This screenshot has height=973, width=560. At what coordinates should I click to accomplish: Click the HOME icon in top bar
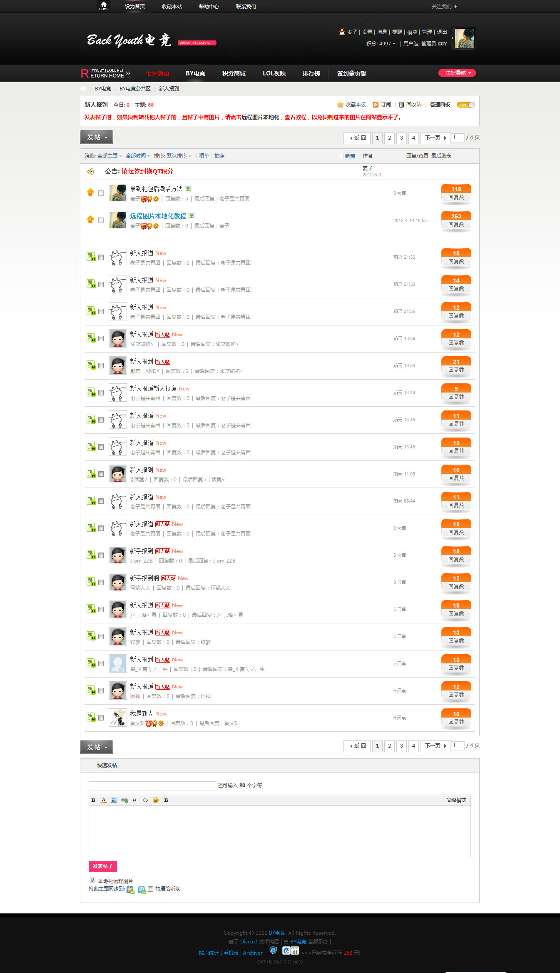[x=104, y=6]
